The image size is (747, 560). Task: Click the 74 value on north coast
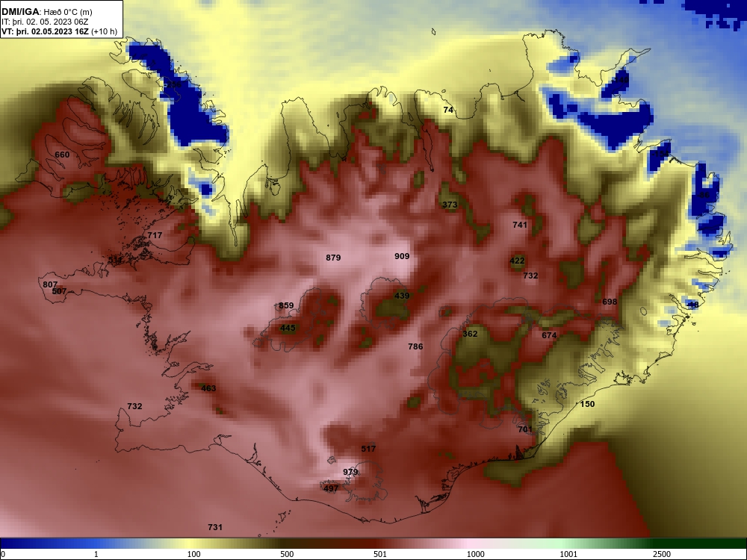(x=448, y=110)
